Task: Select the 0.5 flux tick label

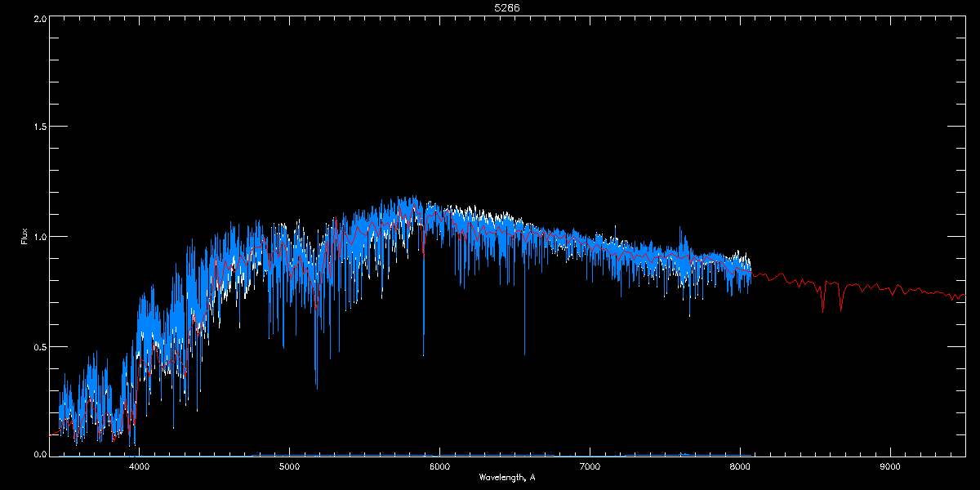Action: click(x=39, y=346)
